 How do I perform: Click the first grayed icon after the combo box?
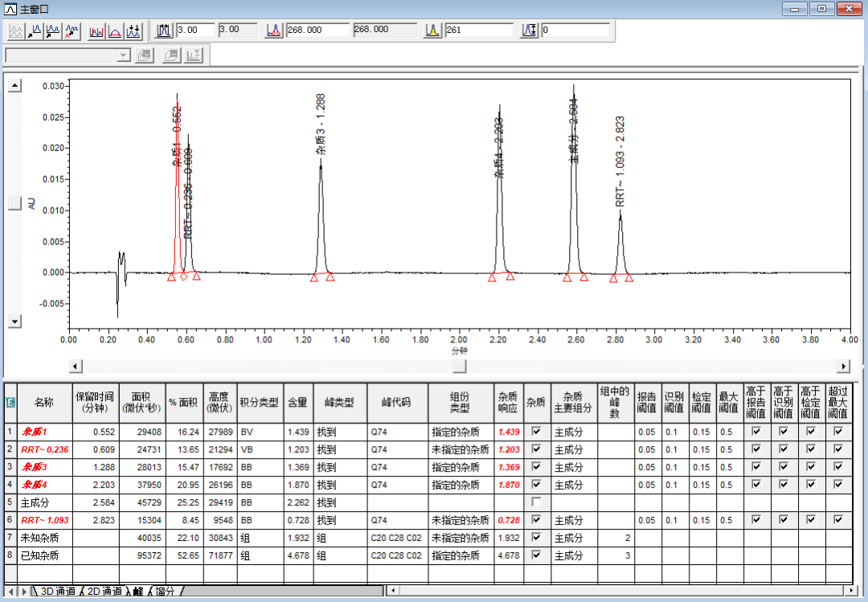(145, 55)
